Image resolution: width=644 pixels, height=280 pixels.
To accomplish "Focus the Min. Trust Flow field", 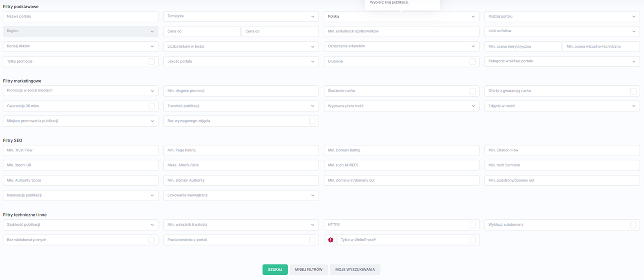I will 80,150.
